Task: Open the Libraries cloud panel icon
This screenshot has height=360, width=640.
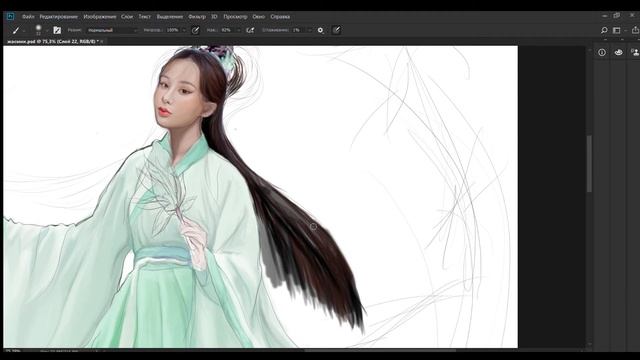Action: (x=619, y=52)
